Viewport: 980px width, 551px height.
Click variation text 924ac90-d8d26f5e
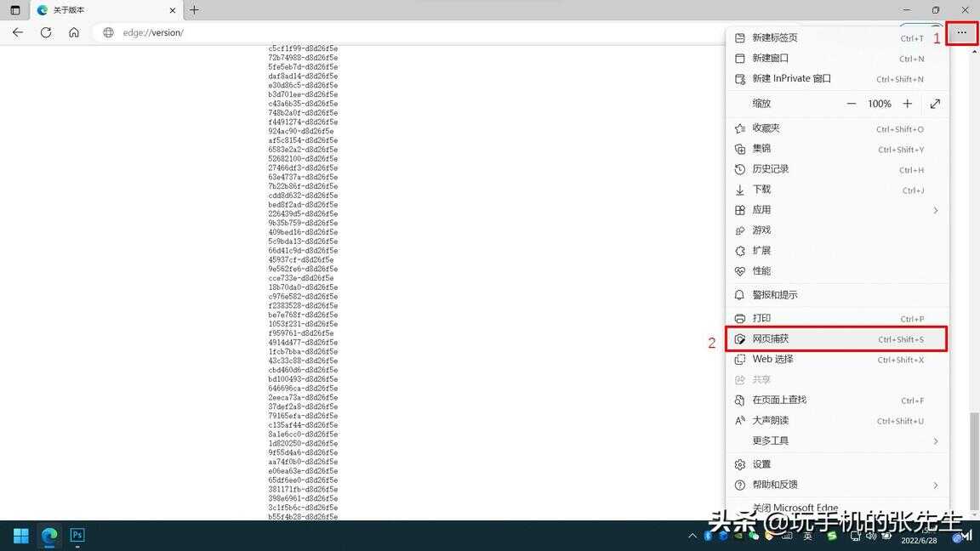[301, 131]
